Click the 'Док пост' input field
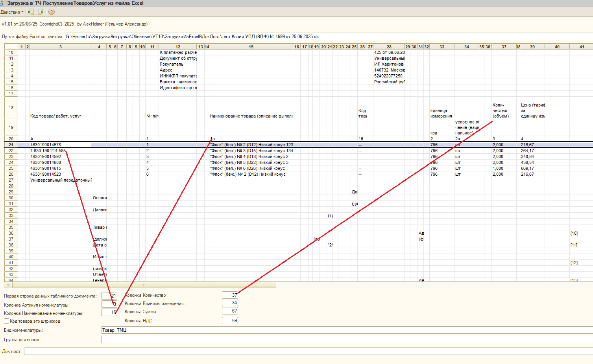Screen dimensions: 593x364 [x=309, y=351]
